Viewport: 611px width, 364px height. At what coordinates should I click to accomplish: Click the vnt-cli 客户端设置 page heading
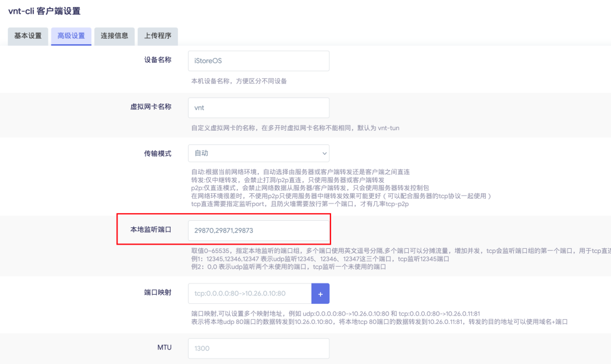[x=44, y=11]
